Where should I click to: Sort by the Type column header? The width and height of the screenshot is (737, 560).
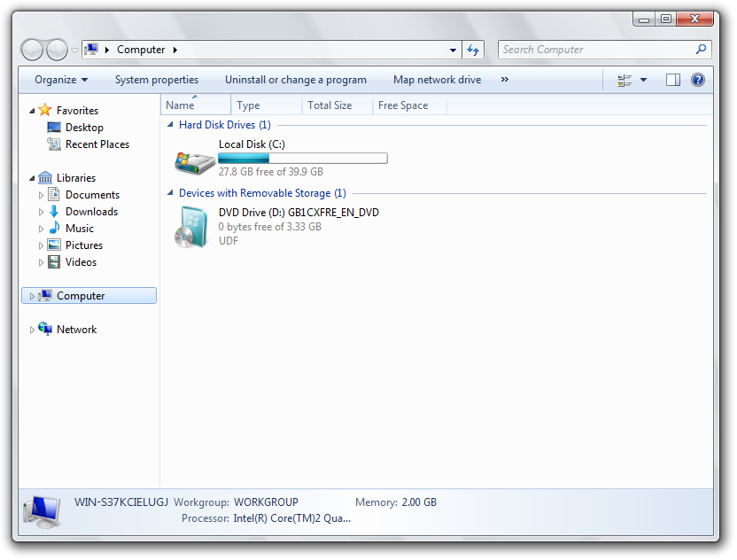[266, 105]
